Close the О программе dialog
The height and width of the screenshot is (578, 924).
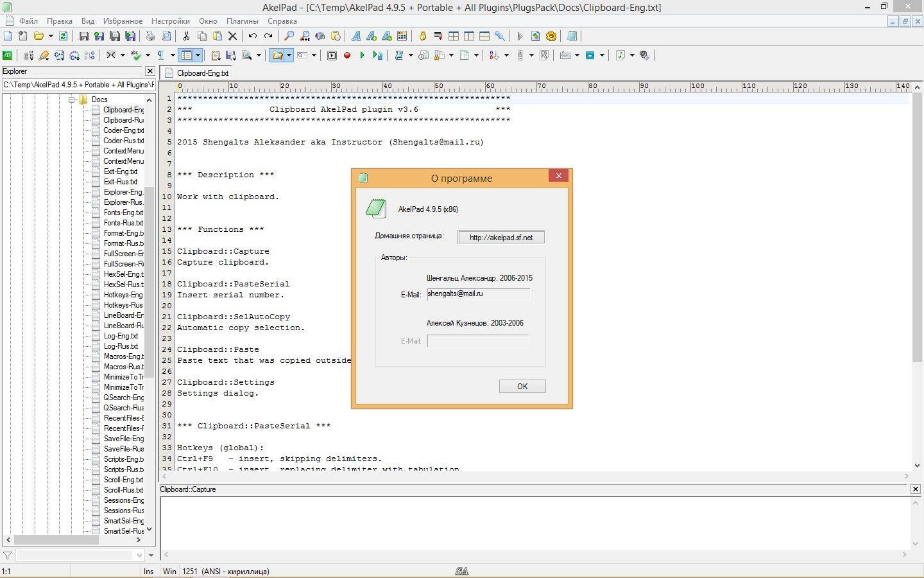click(558, 176)
